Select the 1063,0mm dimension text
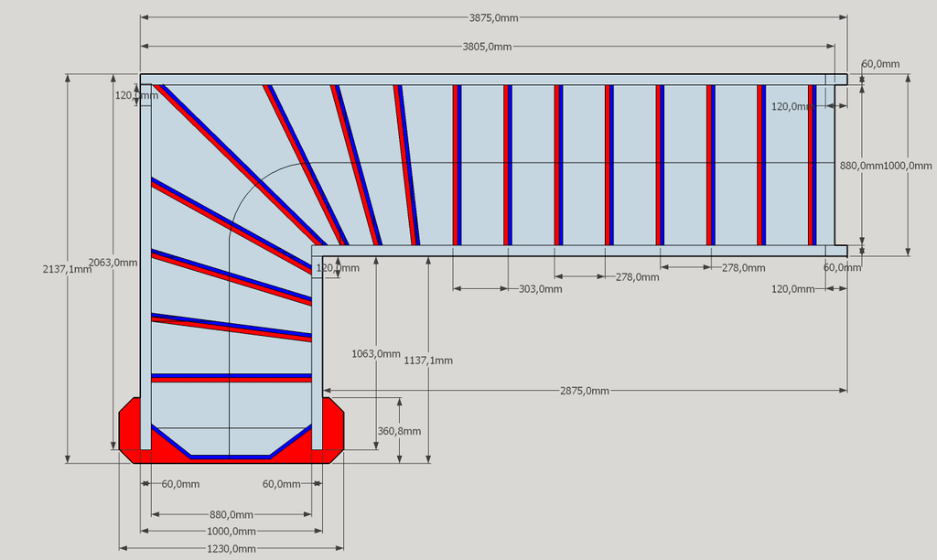 coord(376,354)
